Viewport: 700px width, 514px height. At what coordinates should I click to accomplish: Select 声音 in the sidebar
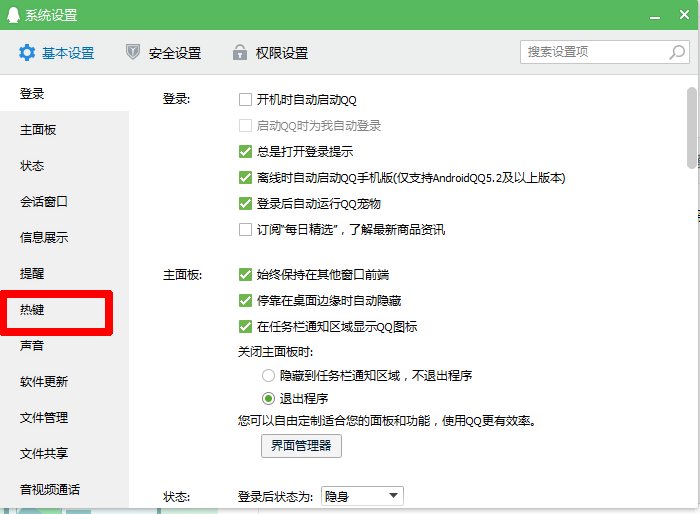(x=64, y=346)
